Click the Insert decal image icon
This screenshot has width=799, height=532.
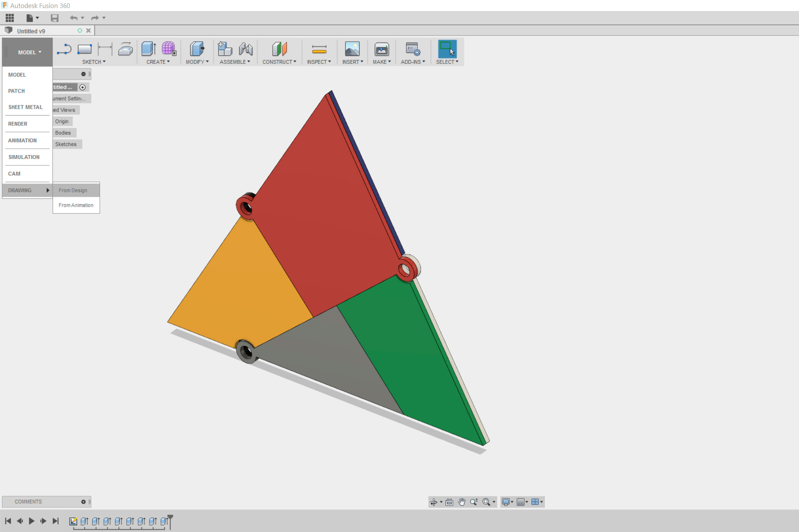pyautogui.click(x=352, y=49)
